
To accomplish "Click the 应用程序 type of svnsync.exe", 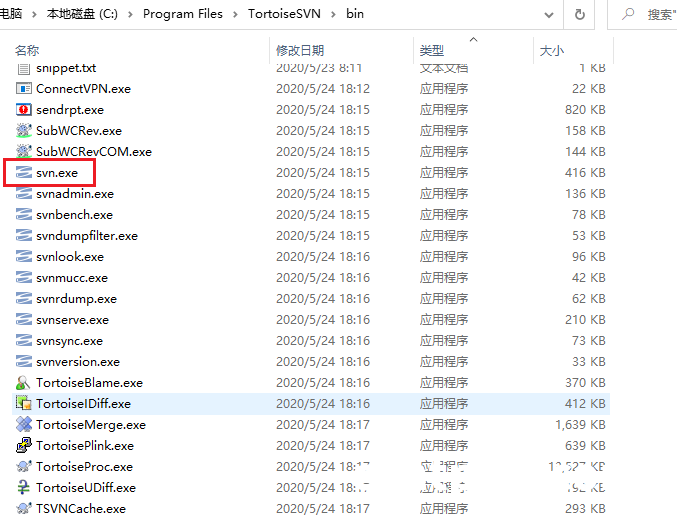I will (x=444, y=341).
